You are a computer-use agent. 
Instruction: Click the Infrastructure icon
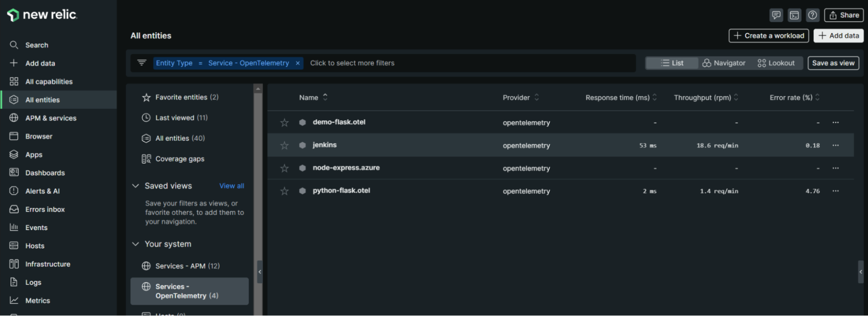point(14,264)
